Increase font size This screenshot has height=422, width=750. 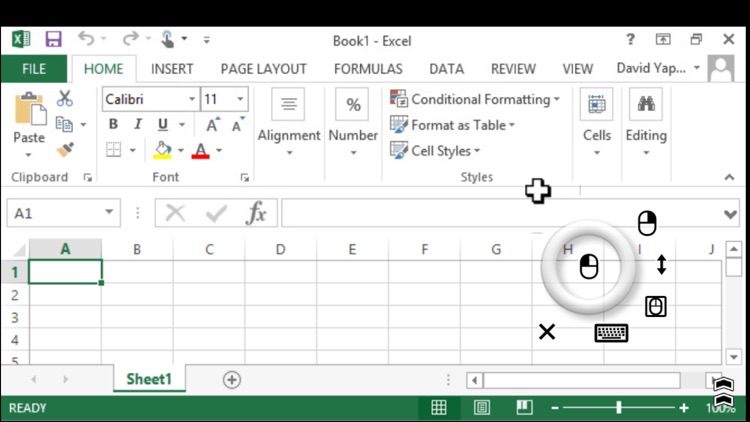tap(213, 125)
